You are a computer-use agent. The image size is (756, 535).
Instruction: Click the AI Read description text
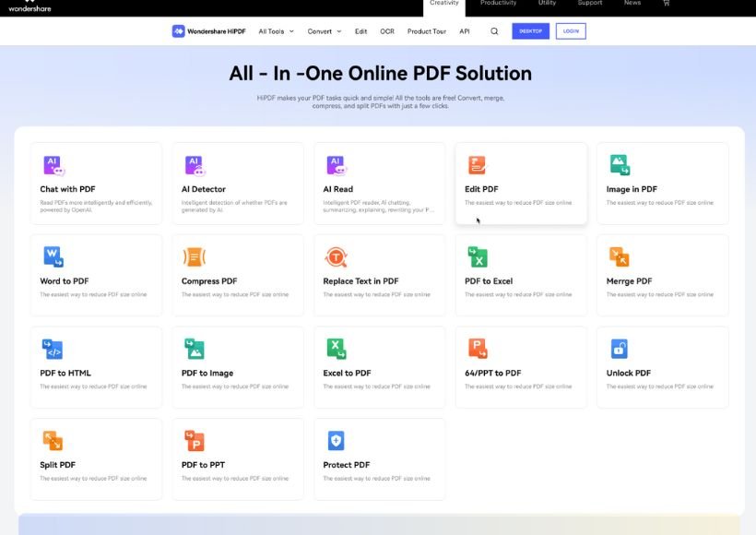[379, 206]
